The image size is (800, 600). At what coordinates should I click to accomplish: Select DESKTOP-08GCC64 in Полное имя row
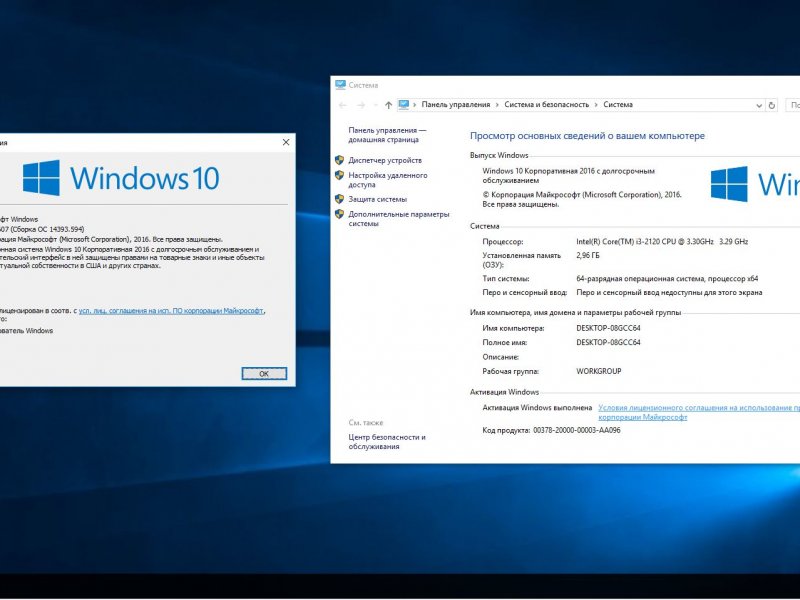[x=608, y=343]
